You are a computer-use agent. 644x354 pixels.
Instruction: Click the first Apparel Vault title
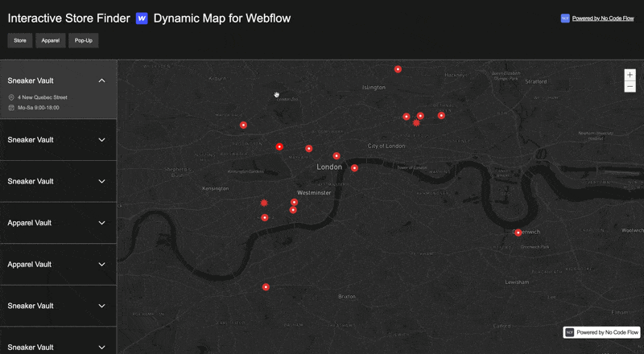(x=30, y=223)
